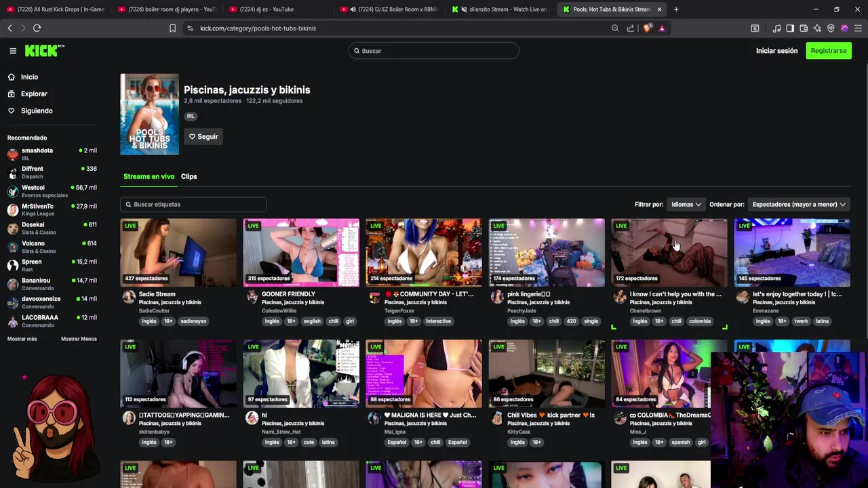Open Sadie Stream streamer avatar

coord(129,297)
